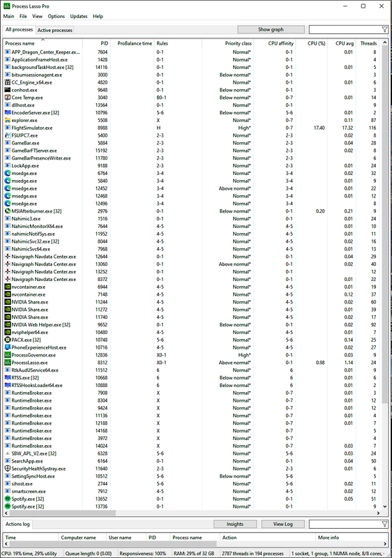Click the SecurityHealthSystray.exe shield icon
392x558 pixels.
tap(8, 468)
